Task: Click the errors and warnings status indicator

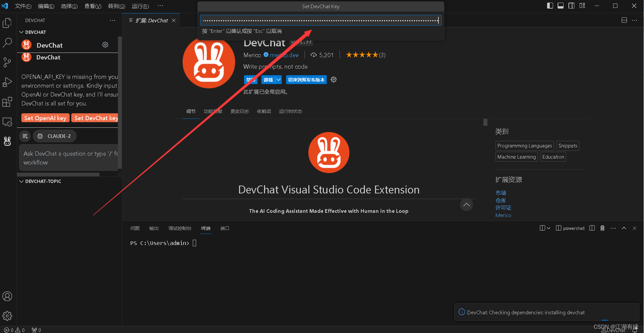Action: [14, 330]
